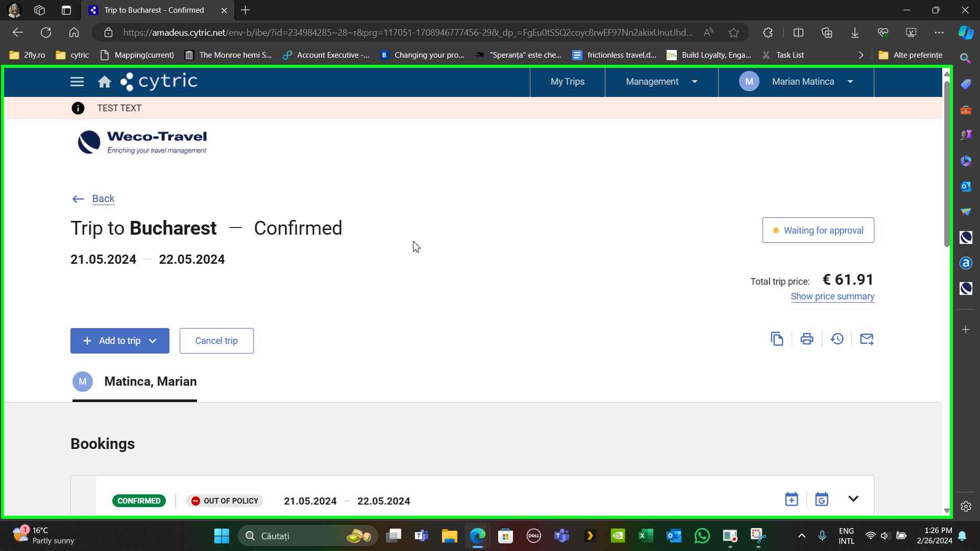Open Edge sidebar Shopping tag icon

click(966, 84)
